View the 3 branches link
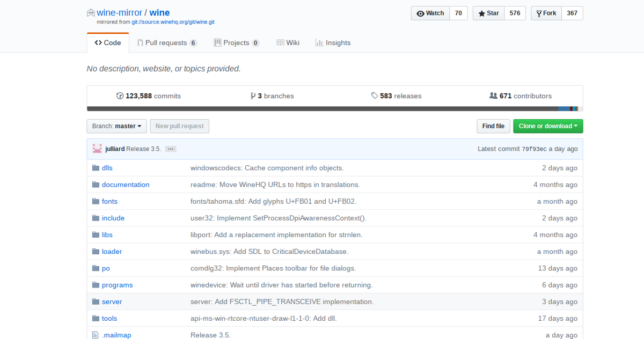The height and width of the screenshot is (339, 644). pos(272,96)
